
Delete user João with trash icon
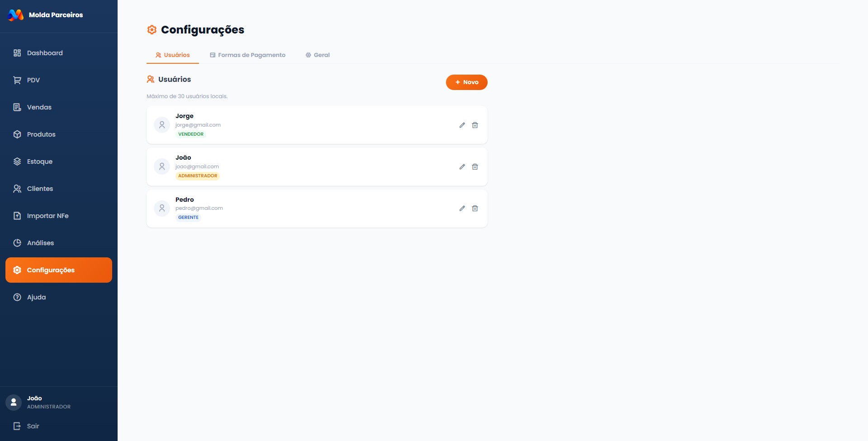click(475, 167)
